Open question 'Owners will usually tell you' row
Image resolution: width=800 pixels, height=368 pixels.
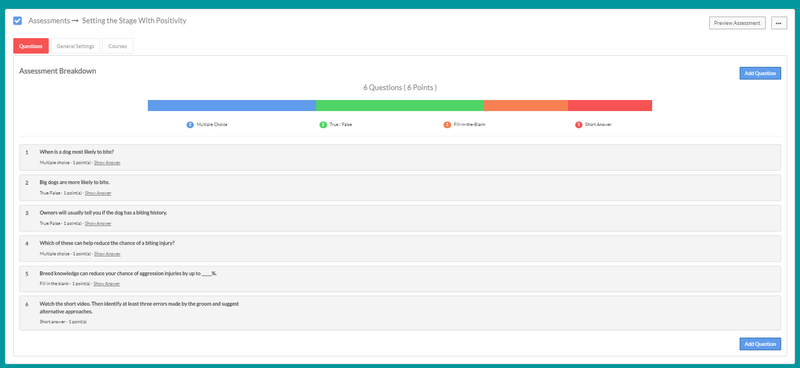[400, 218]
